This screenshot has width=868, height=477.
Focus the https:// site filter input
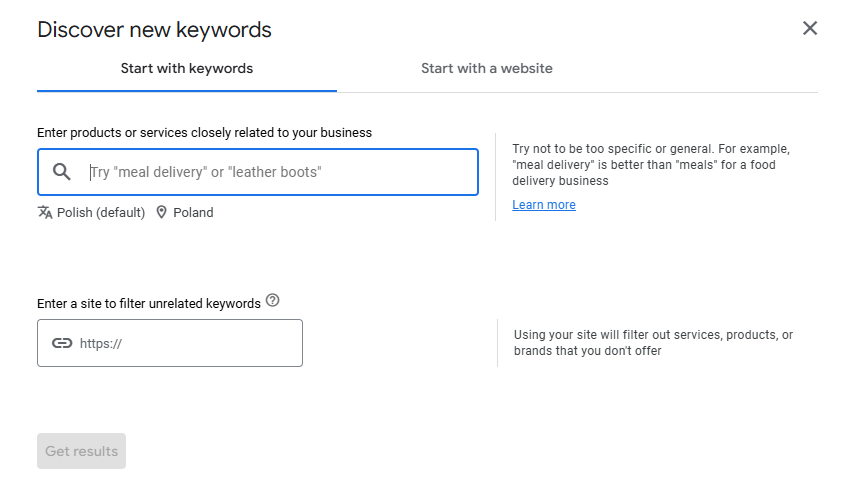coord(185,343)
